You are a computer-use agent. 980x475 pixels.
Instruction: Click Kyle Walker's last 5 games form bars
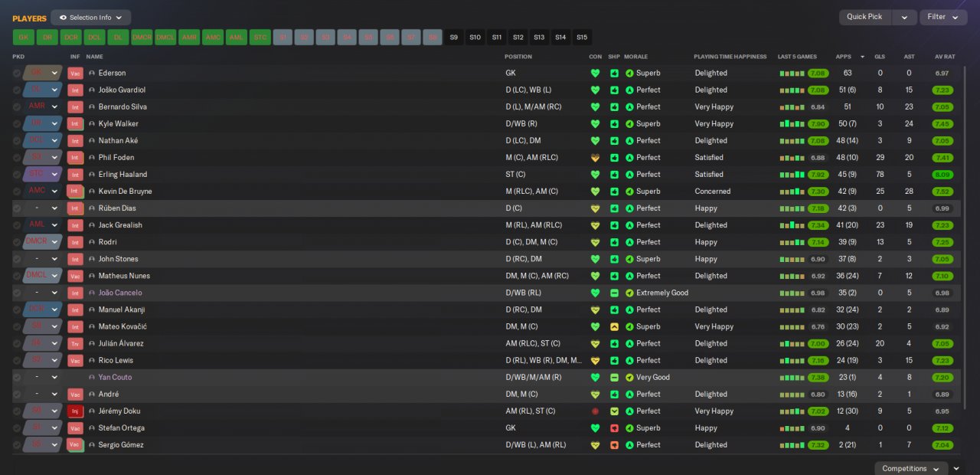tap(792, 124)
